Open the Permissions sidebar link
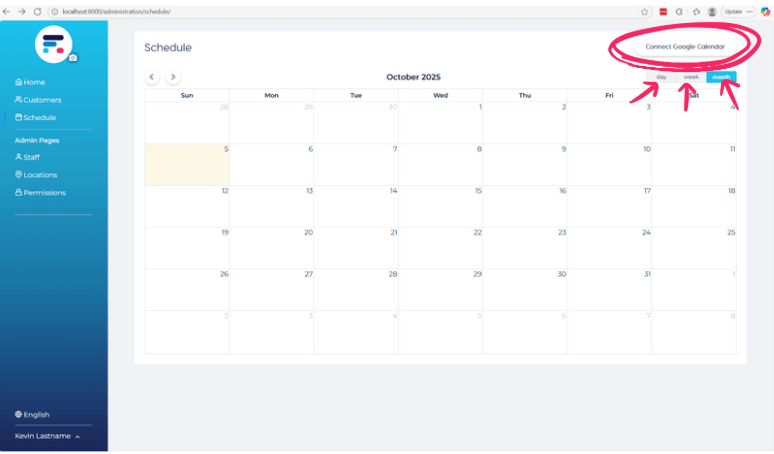 tap(41, 192)
